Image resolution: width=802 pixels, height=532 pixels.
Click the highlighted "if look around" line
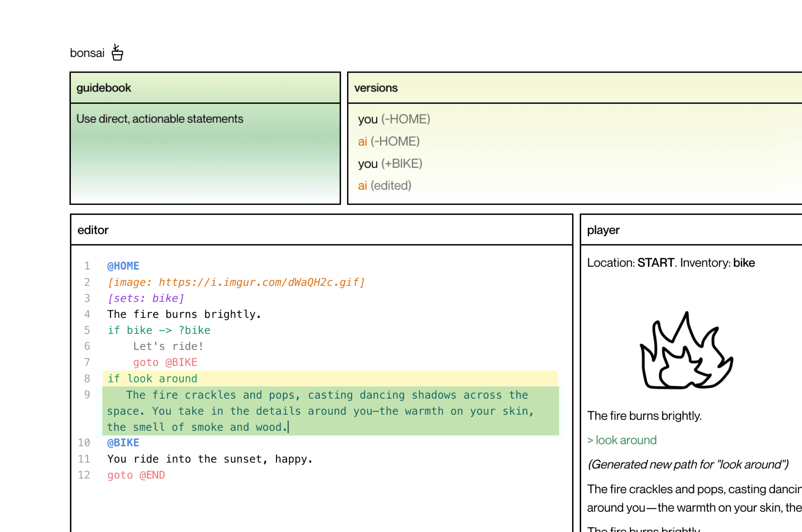point(330,379)
